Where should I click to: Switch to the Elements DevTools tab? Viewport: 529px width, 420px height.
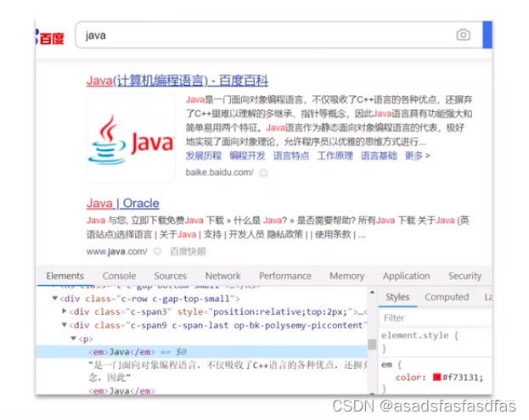click(65, 276)
